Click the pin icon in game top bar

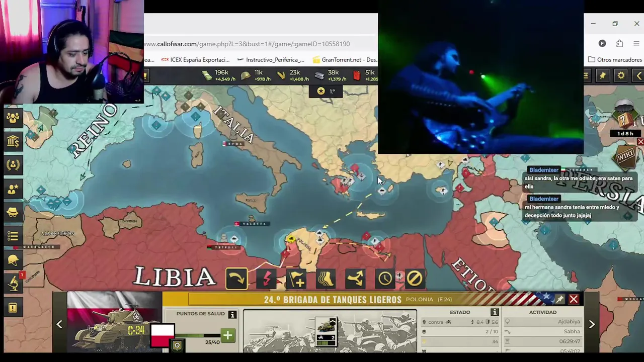click(603, 75)
